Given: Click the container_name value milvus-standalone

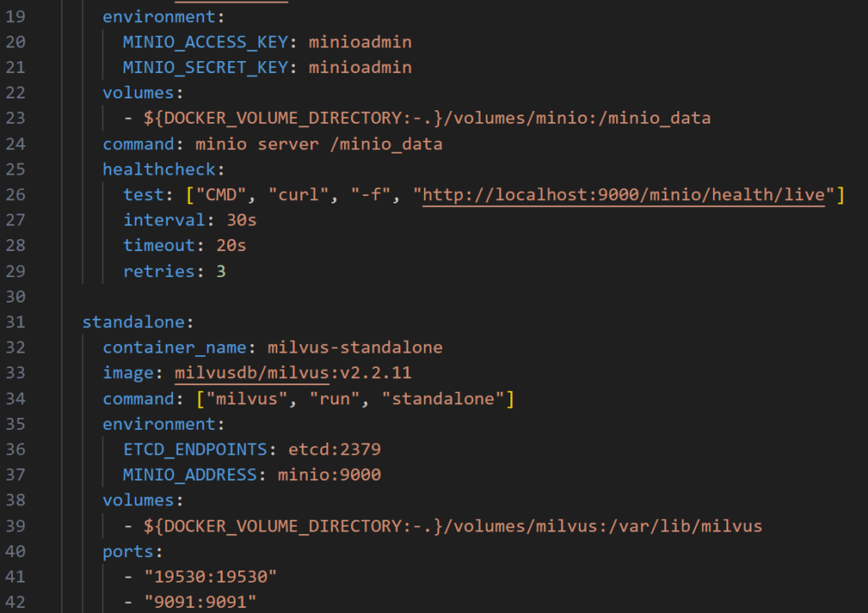Looking at the screenshot, I should 355,348.
